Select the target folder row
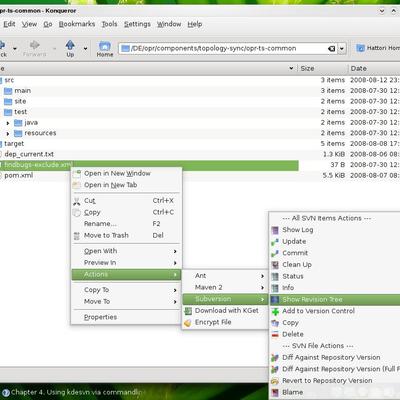The image size is (400, 400). 14,144
